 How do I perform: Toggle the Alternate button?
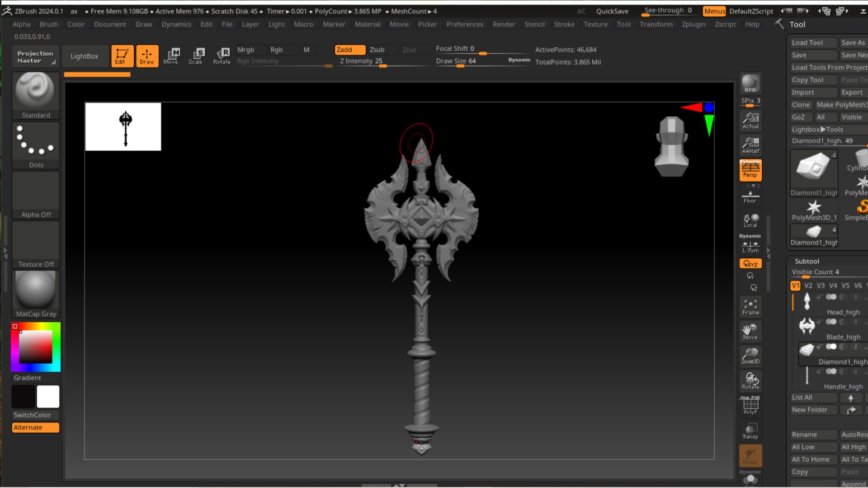tap(36, 427)
